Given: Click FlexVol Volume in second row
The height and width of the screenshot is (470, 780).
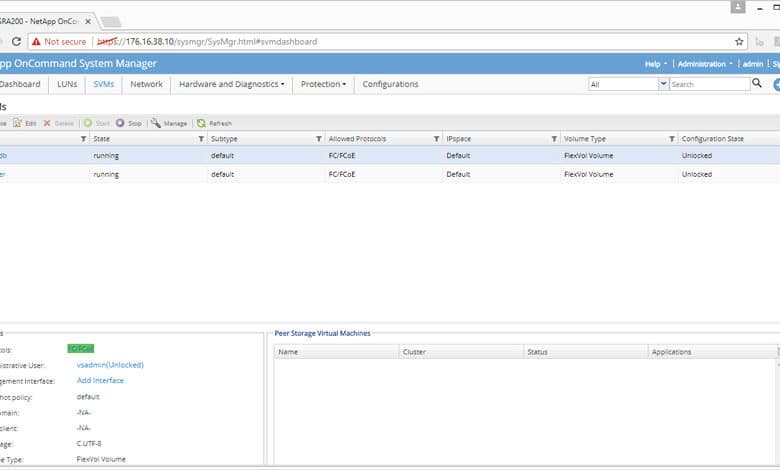Looking at the screenshot, I should coord(588,175).
